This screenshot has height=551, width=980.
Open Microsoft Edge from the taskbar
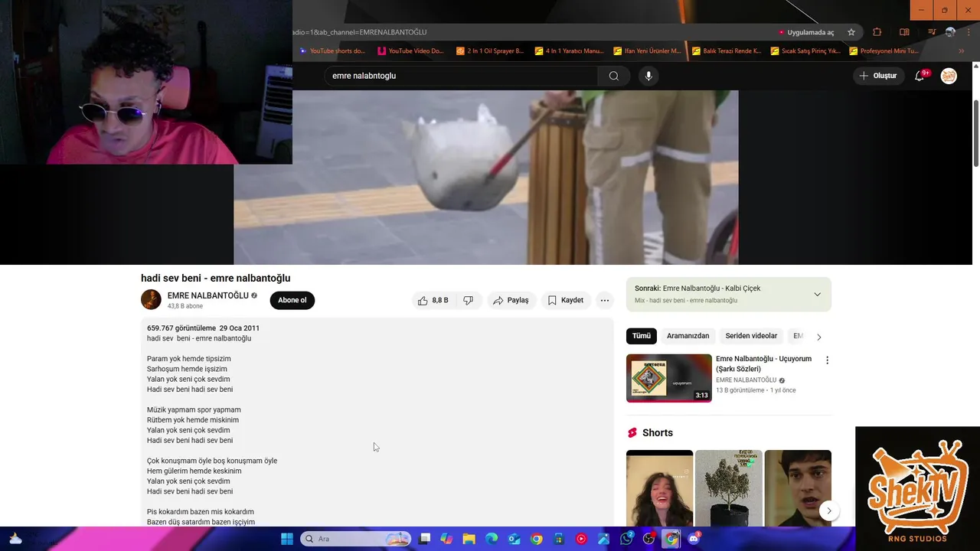(x=492, y=539)
